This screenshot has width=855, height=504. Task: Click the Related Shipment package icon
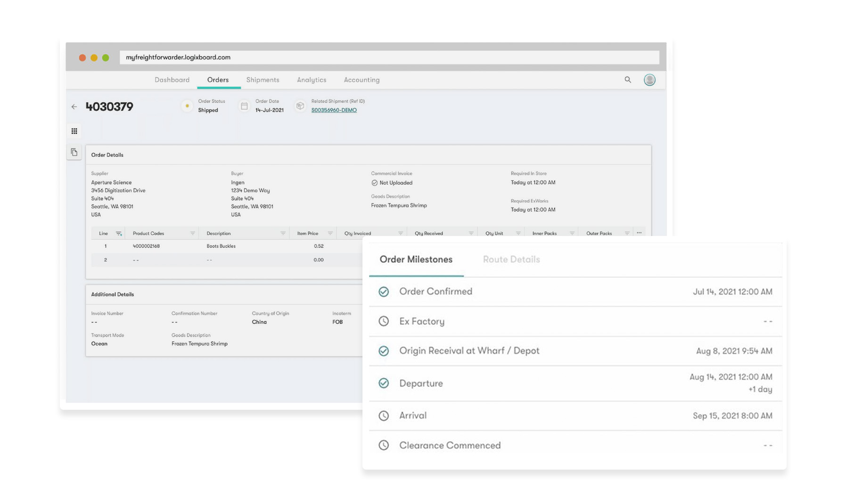(x=300, y=106)
